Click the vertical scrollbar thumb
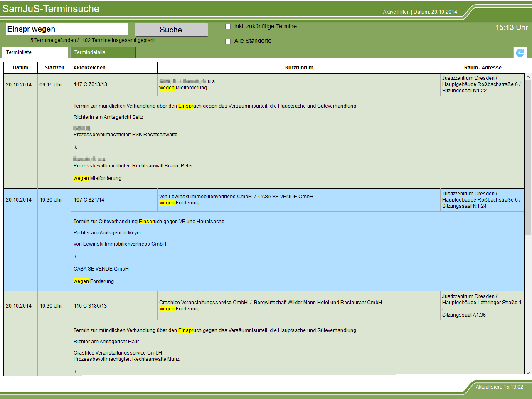Viewport: 532px width, 399px height. point(528,158)
